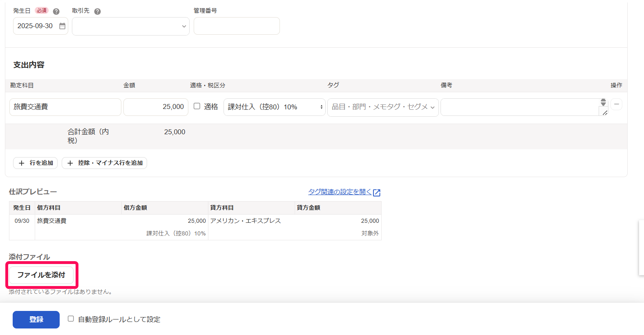The width and height of the screenshot is (644, 335).
Task: Click help icon next to 発生日
Action: point(56,11)
